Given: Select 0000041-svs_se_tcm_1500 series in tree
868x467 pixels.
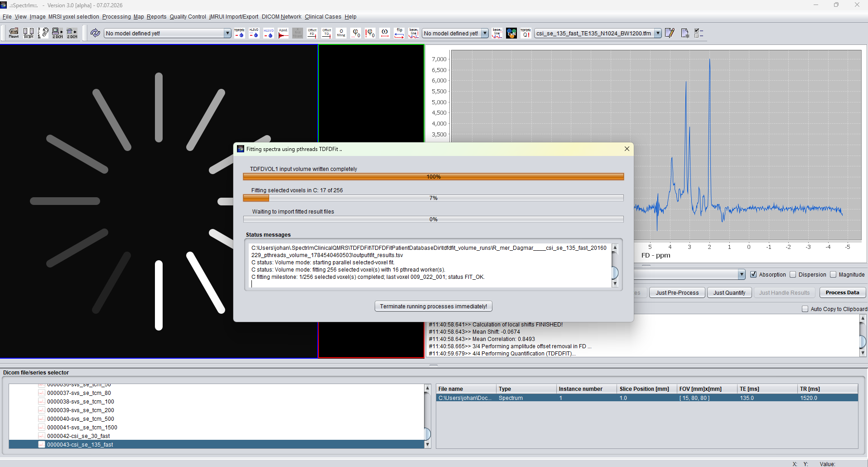Looking at the screenshot, I should pos(82,428).
